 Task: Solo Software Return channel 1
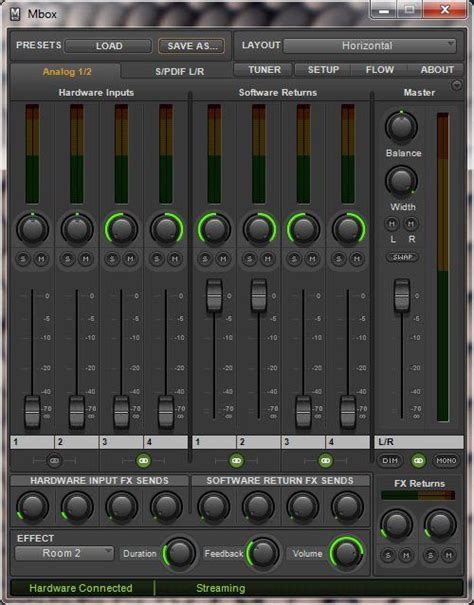tap(205, 259)
